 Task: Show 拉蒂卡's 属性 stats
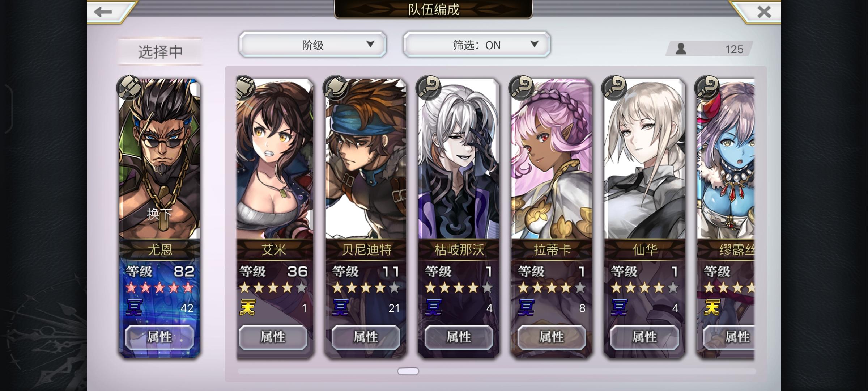(552, 337)
